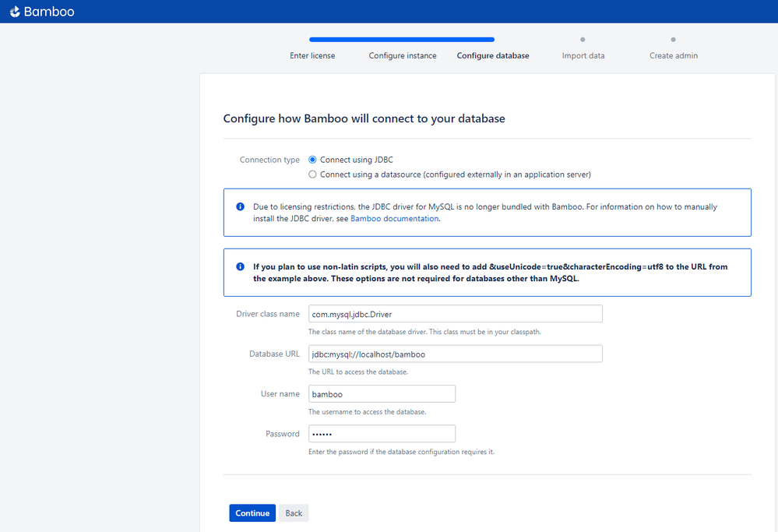Select Connect using a datasource radio button
Image resolution: width=778 pixels, height=532 pixels.
click(312, 174)
